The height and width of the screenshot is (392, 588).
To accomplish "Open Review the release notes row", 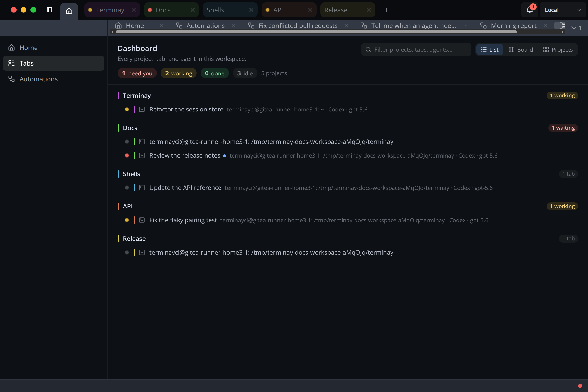I will pos(348,155).
